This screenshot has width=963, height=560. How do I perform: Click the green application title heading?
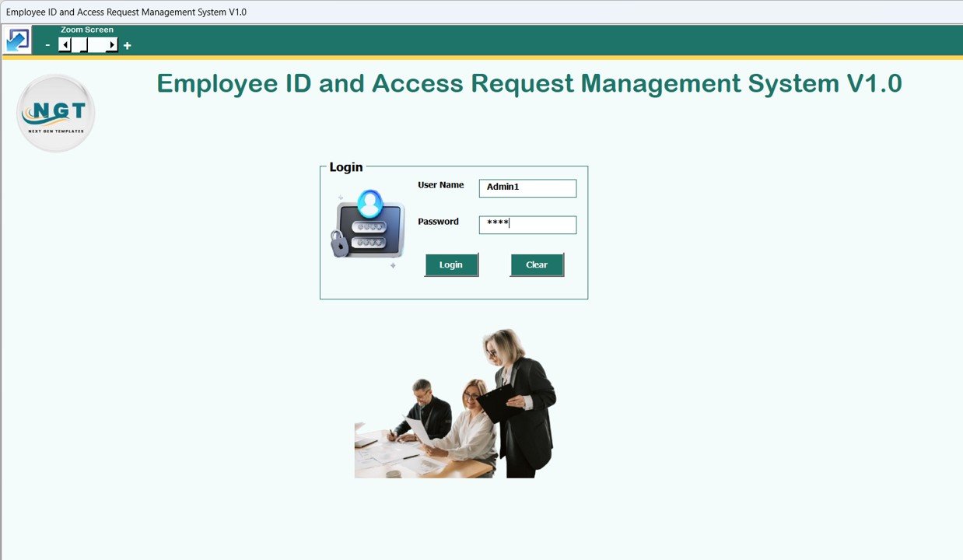(529, 83)
